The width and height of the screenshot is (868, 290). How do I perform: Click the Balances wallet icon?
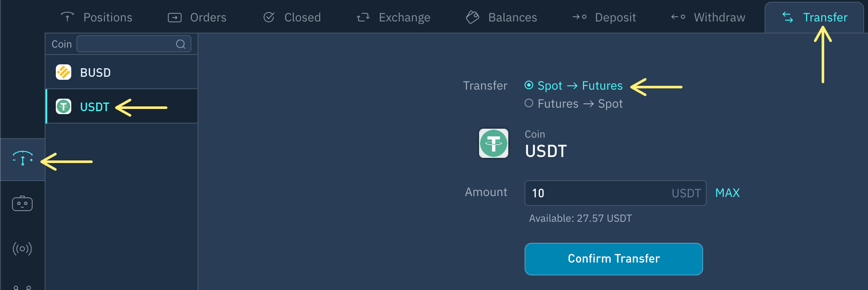point(473,17)
